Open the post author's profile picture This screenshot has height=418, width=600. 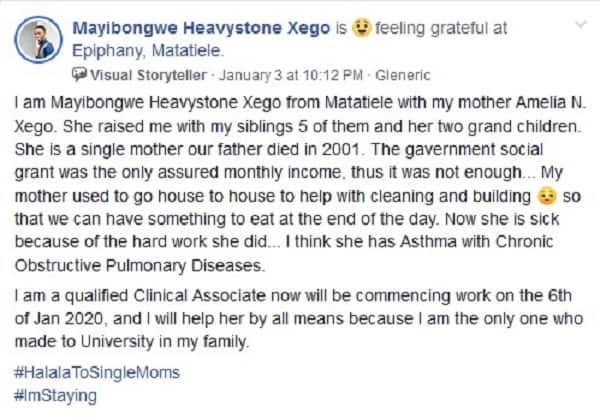(x=38, y=40)
